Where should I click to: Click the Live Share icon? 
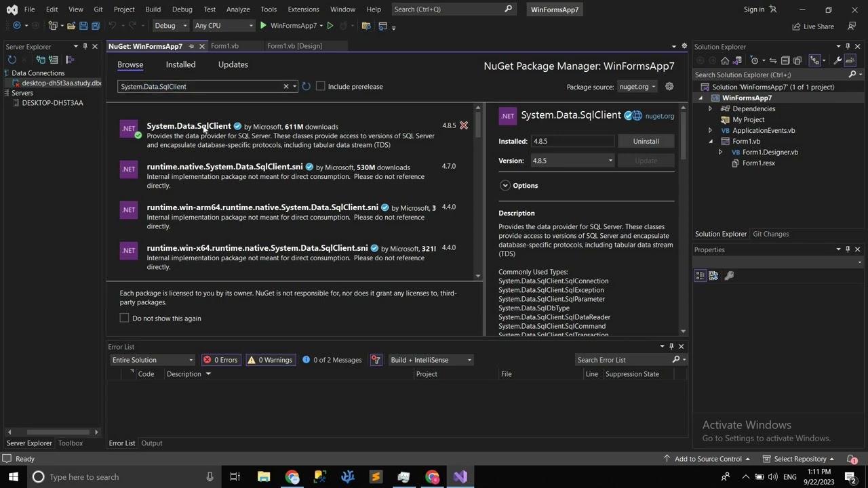(813, 26)
